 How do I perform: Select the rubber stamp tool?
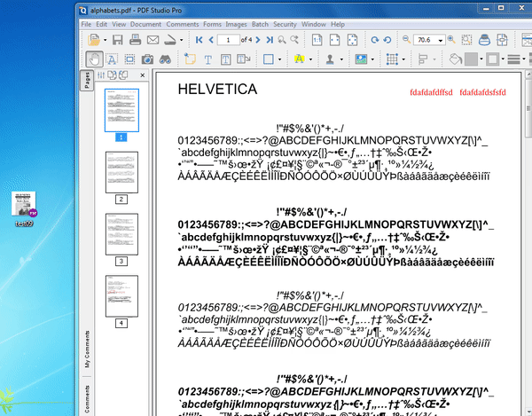point(330,59)
